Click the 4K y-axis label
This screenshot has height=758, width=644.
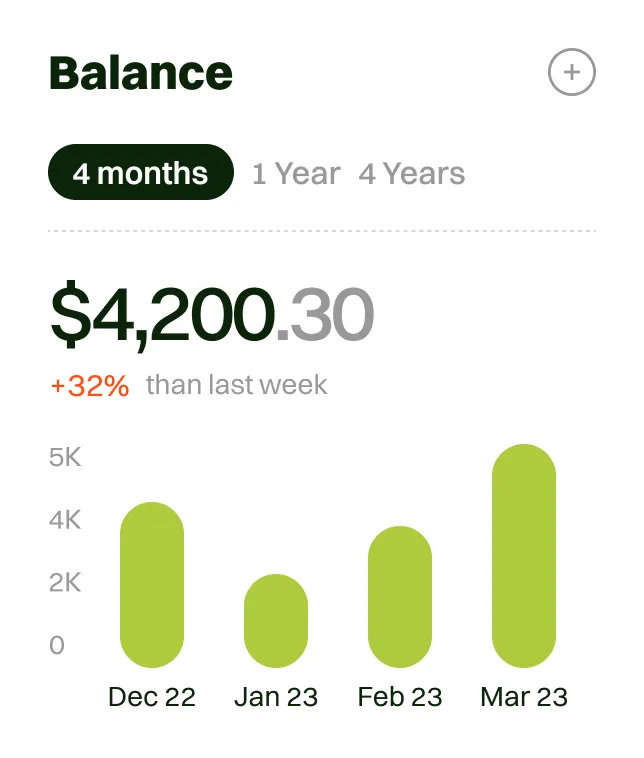point(64,521)
